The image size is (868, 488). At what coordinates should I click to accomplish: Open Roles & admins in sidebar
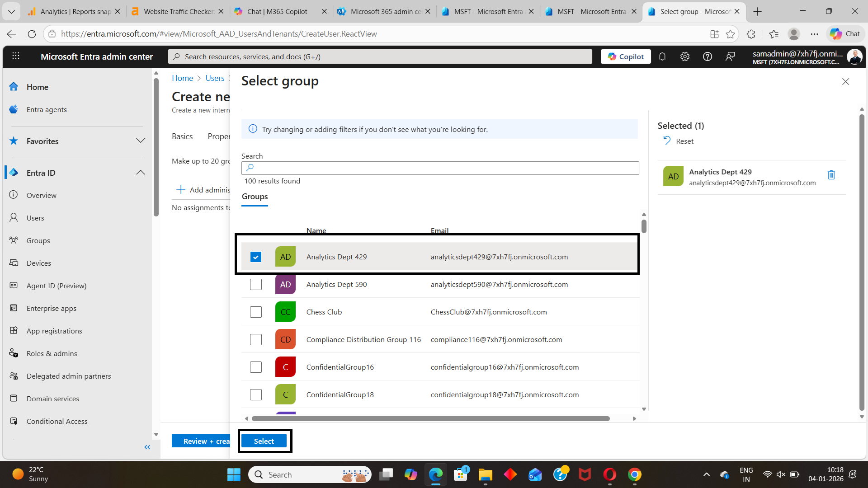(x=52, y=353)
